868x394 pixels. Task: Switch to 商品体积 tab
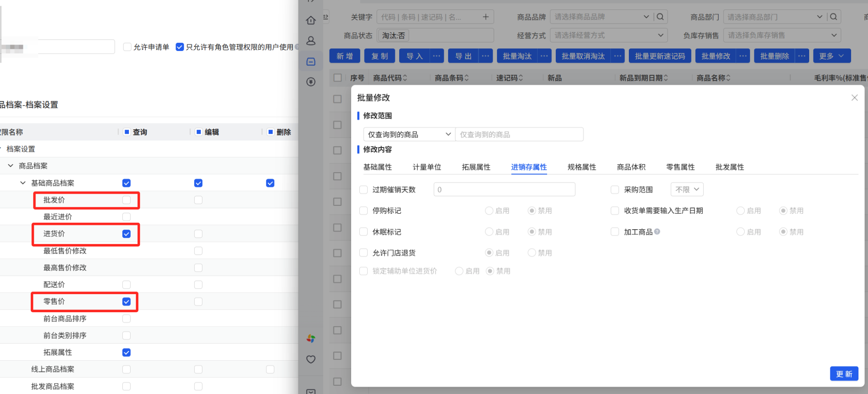[x=631, y=167]
